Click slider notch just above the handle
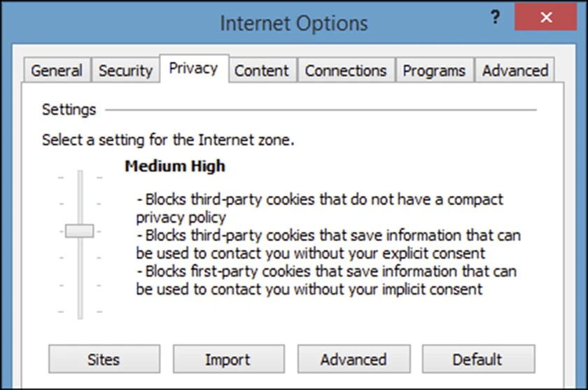Viewport: 588px width, 390px height. 80,204
